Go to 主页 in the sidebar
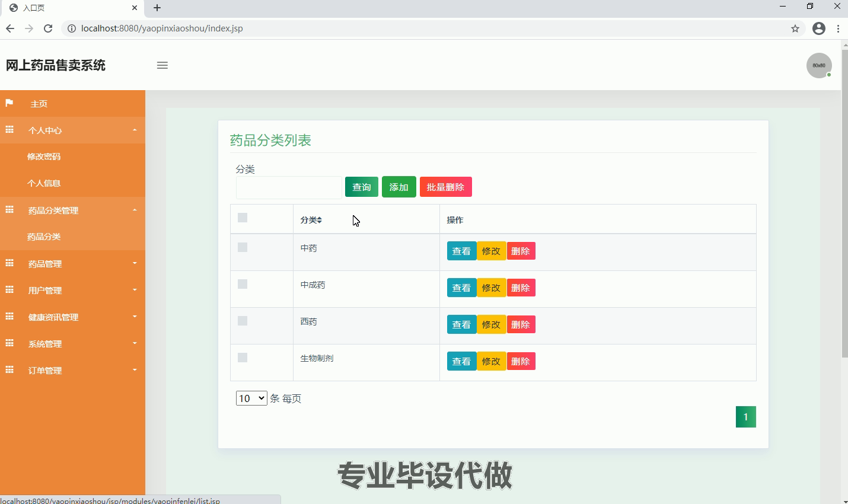 [39, 104]
